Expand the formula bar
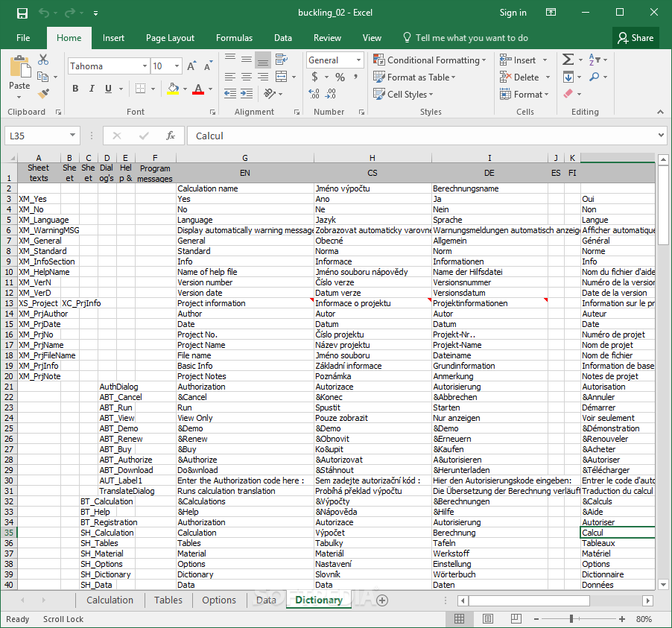Image resolution: width=672 pixels, height=628 pixels. [x=661, y=136]
